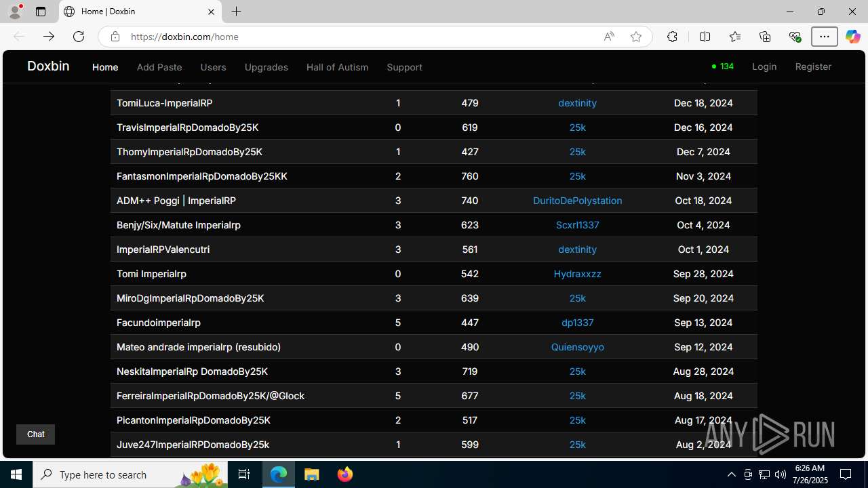Click the view count 639
Image resolution: width=868 pixels, height=488 pixels.
pyautogui.click(x=469, y=298)
